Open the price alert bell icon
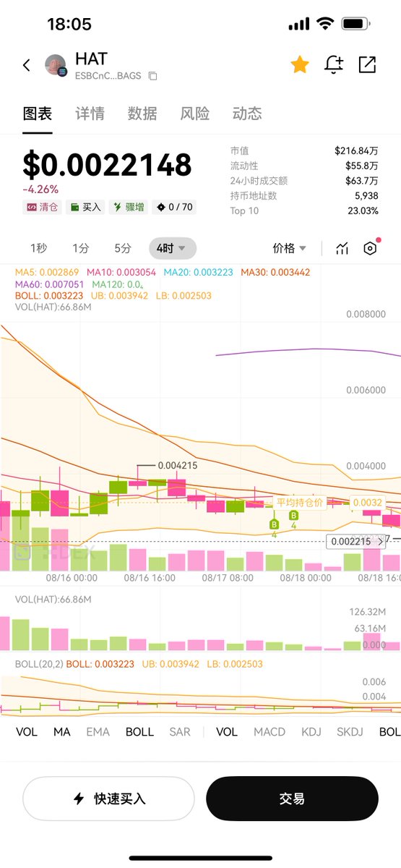The image size is (401, 868). point(334,64)
